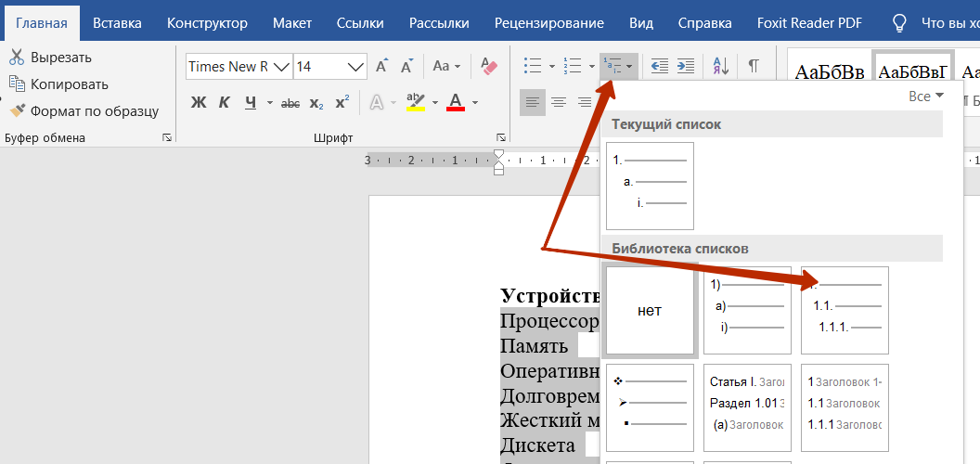Click the Cut (Вырезать) scissors icon
Image resolution: width=980 pixels, height=464 pixels.
tap(17, 57)
